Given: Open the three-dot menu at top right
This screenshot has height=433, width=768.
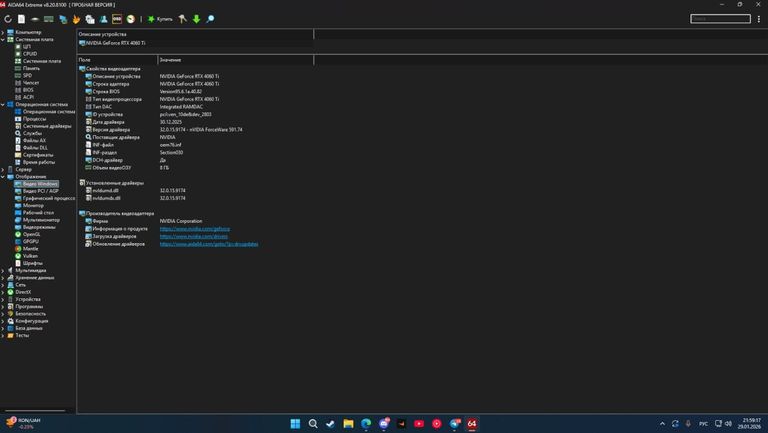Looking at the screenshot, I should click(x=759, y=19).
